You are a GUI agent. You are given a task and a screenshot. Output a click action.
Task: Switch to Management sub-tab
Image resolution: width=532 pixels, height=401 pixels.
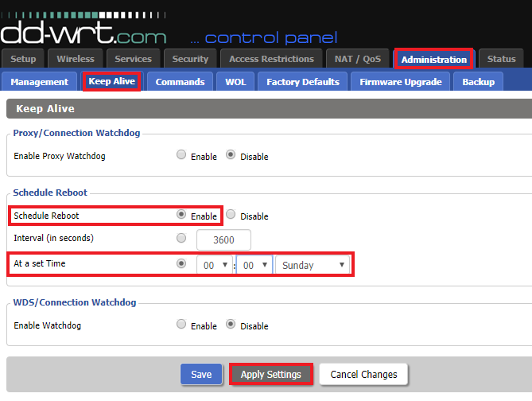(x=39, y=82)
